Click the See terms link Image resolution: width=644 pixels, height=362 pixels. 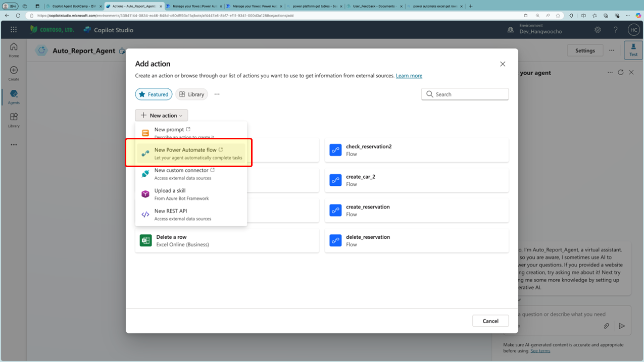click(x=540, y=350)
